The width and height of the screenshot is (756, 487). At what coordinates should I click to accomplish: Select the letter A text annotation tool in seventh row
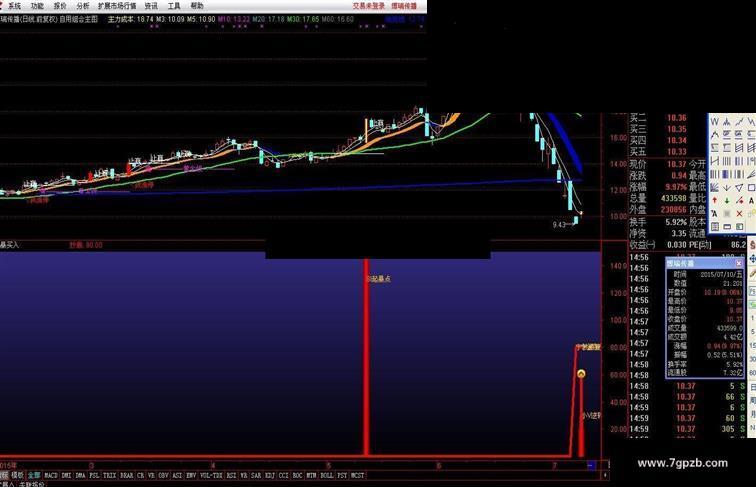pos(751,200)
